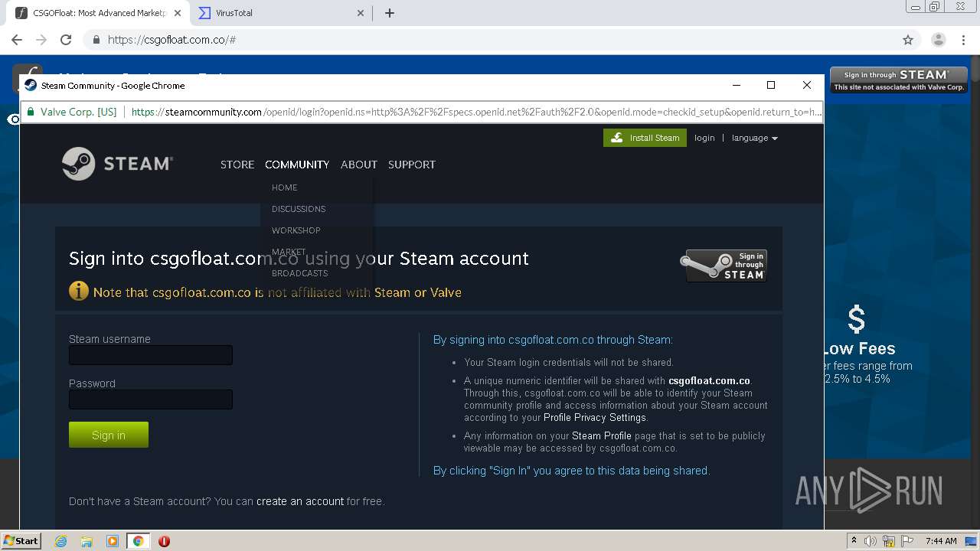Open the ABOUT menu

(359, 165)
